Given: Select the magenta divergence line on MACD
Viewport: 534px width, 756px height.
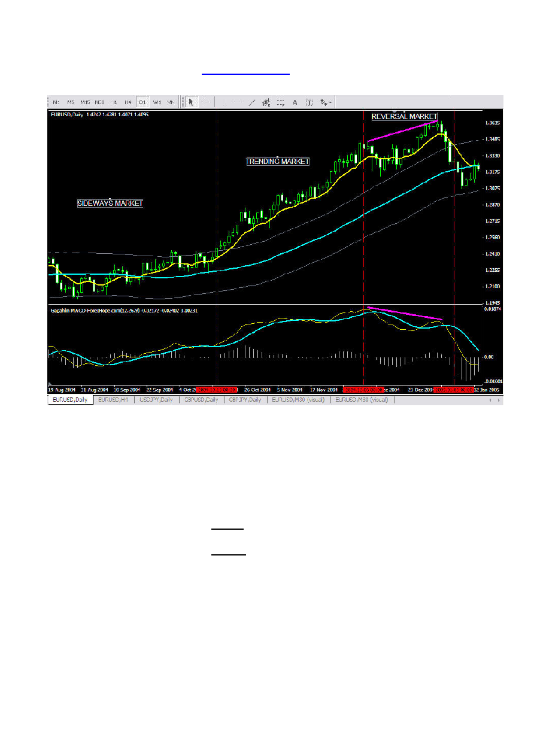Looking at the screenshot, I should pyautogui.click(x=405, y=313).
